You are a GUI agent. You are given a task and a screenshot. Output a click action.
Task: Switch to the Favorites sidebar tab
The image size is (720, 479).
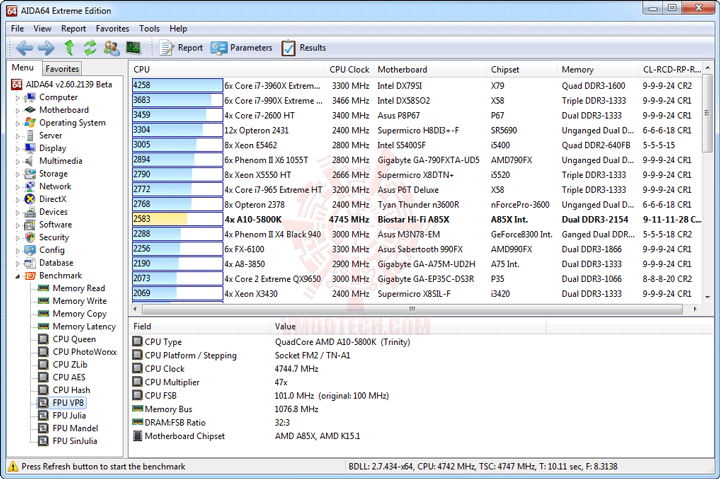click(x=62, y=69)
